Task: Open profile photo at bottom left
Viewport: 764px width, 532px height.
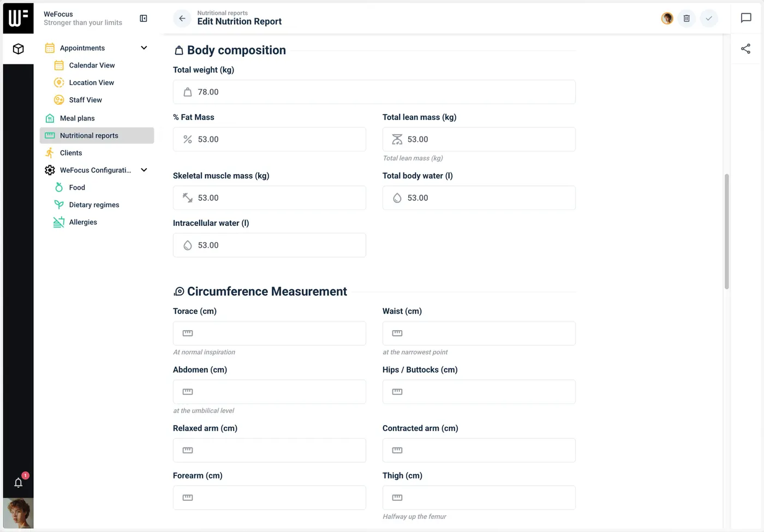Action: click(x=18, y=513)
